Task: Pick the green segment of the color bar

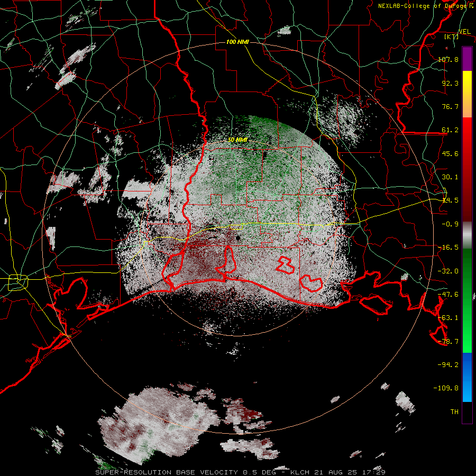Action: pos(467,300)
